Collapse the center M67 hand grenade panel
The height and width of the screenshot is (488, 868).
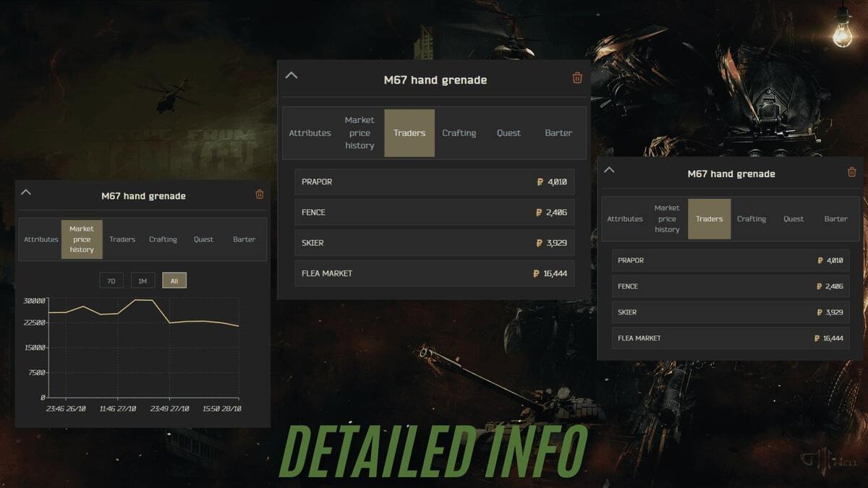292,74
